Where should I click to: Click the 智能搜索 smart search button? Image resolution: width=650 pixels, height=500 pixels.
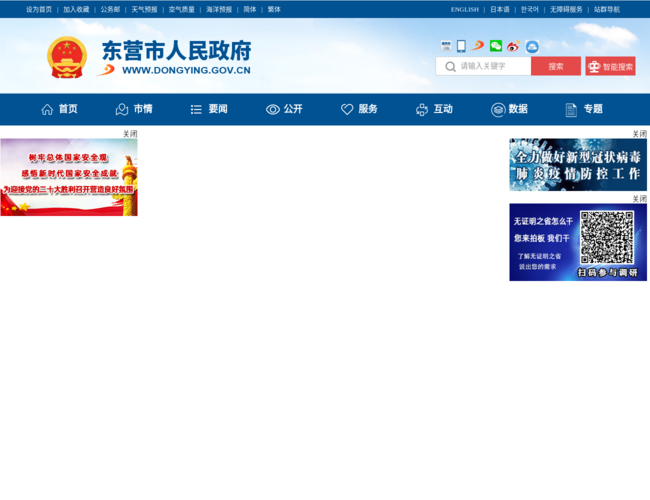(x=610, y=67)
